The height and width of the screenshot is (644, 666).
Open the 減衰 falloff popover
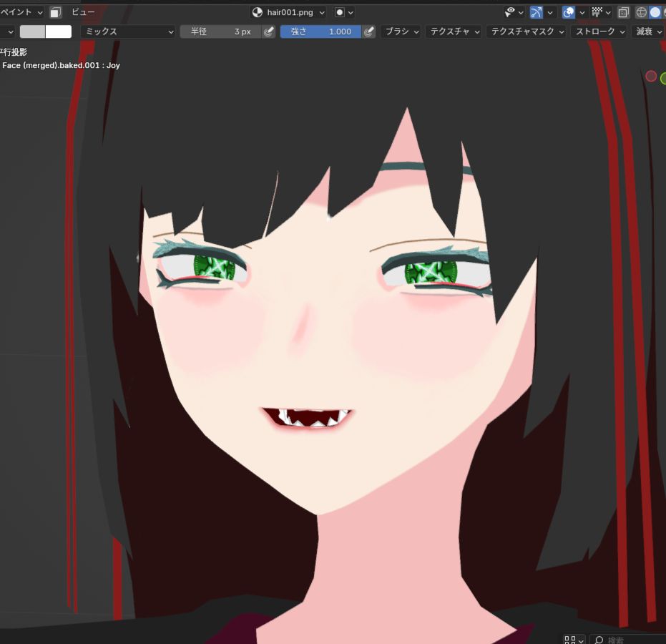[649, 31]
